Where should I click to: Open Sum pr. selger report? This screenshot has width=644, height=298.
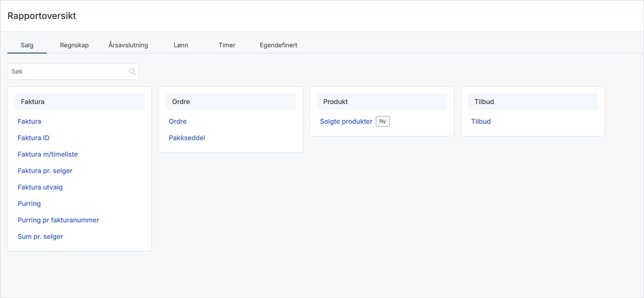40,237
